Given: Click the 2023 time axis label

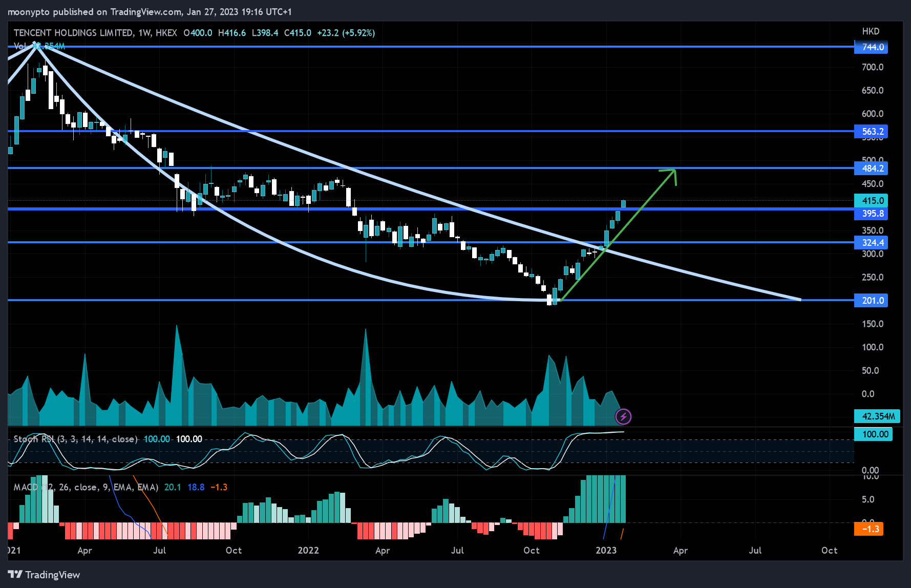Looking at the screenshot, I should point(606,550).
